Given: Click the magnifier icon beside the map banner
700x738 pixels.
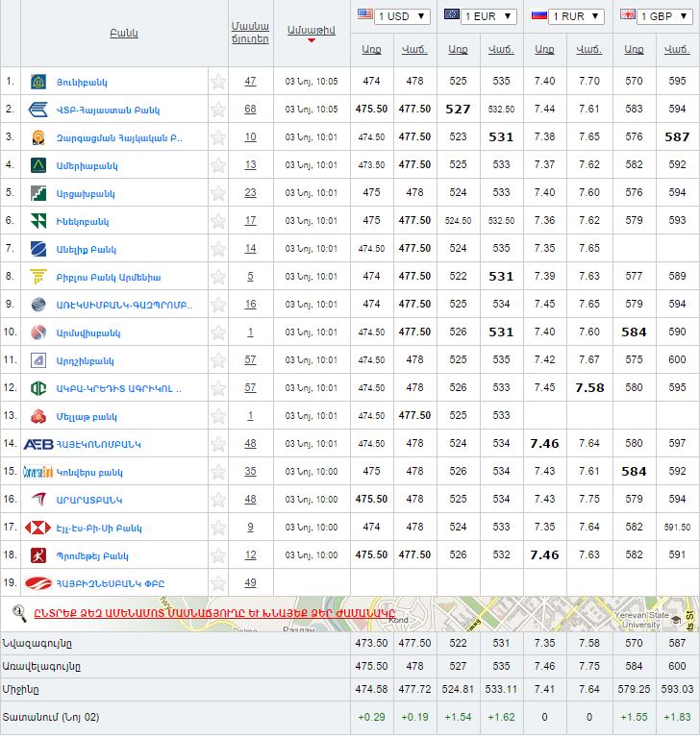Looking at the screenshot, I should [x=18, y=611].
